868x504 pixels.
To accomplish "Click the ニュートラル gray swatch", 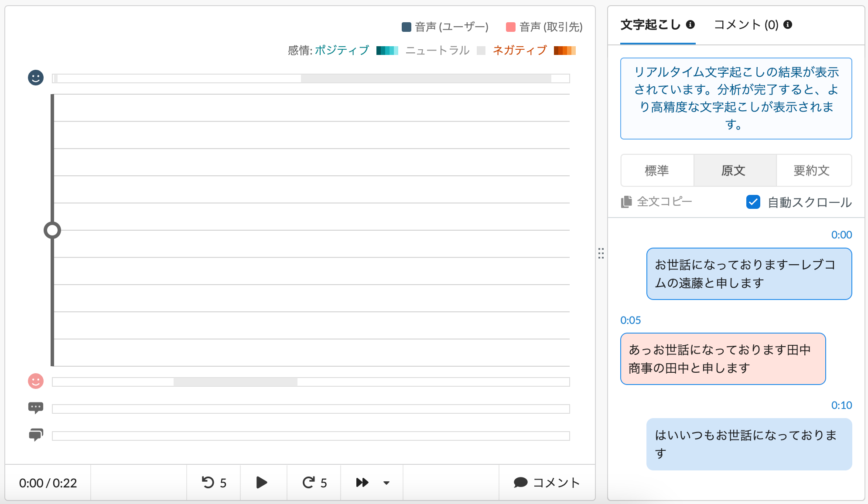I will [x=481, y=51].
